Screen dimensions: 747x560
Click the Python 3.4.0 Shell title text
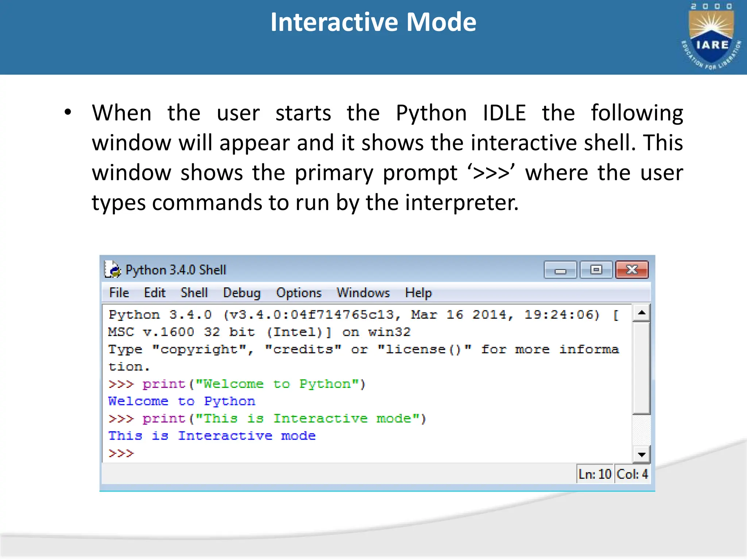tap(176, 270)
